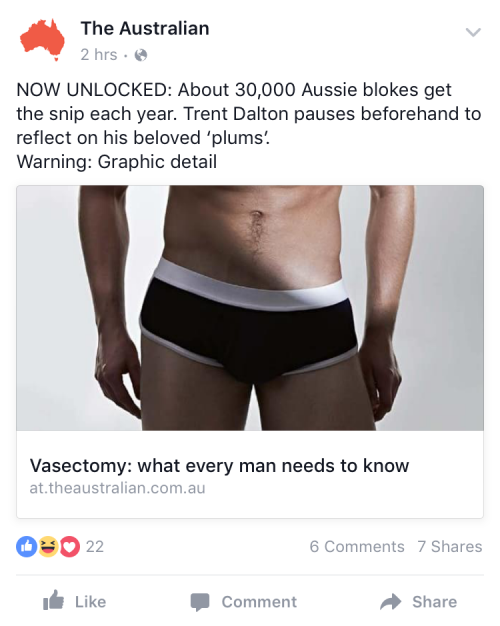Open 'Vasectomy: what every man needs to know' headline
This screenshot has height=626, width=500.
[x=219, y=466]
